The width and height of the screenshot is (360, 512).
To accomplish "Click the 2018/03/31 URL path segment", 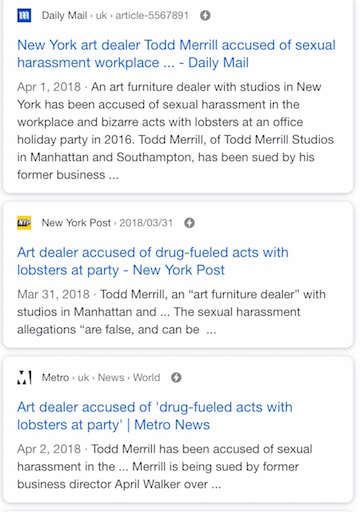I will coord(146,223).
